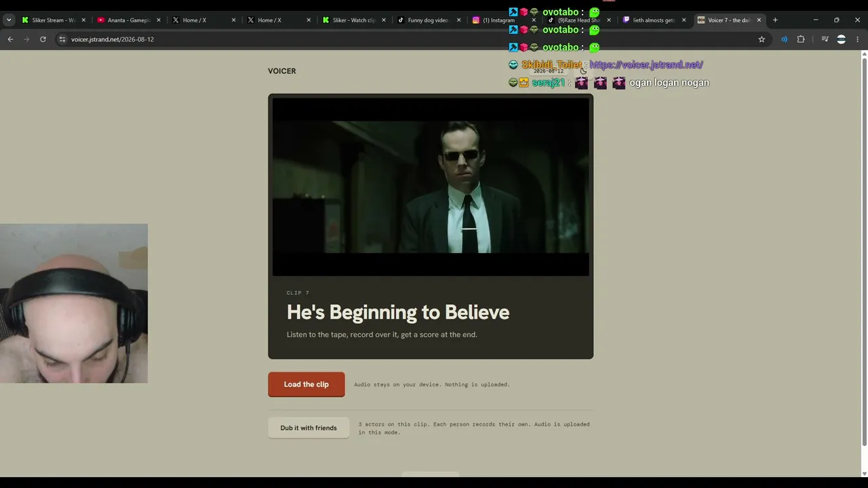Switch to the Raze Head Sha TikTok tab

point(578,20)
